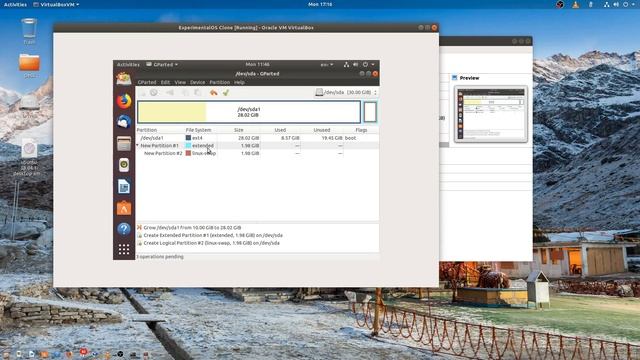640x360 pixels.
Task: Click the Unused column header
Action: coord(322,130)
